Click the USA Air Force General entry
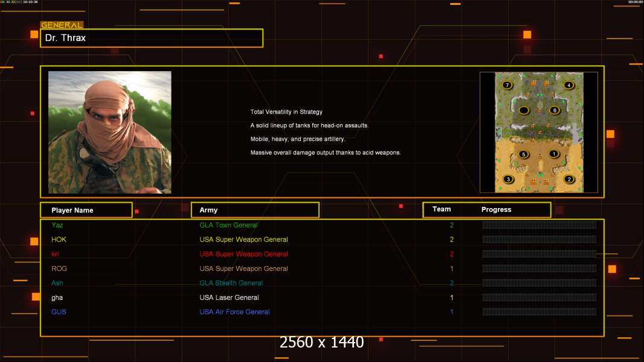Screen dimensions: 644x362 click(x=234, y=312)
